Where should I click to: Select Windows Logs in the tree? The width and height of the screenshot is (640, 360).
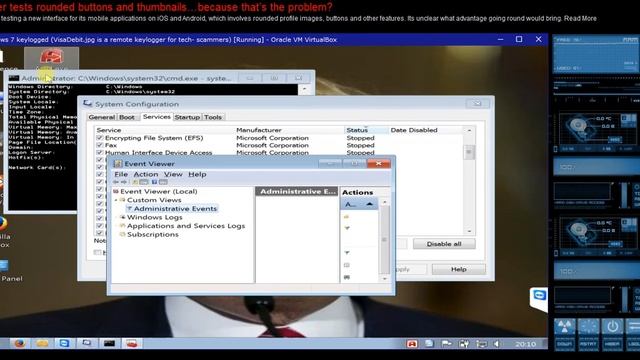155,217
